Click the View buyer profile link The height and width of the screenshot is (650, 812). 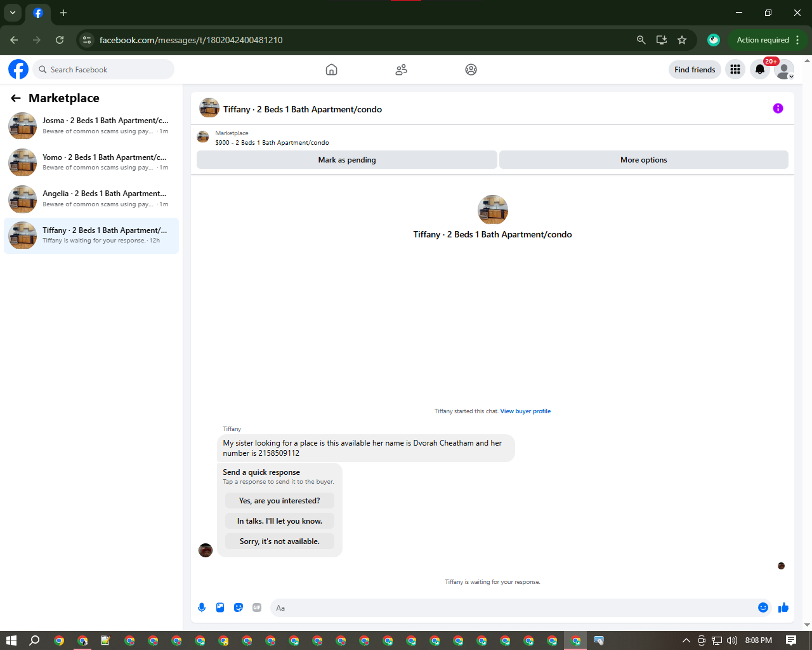pos(525,411)
